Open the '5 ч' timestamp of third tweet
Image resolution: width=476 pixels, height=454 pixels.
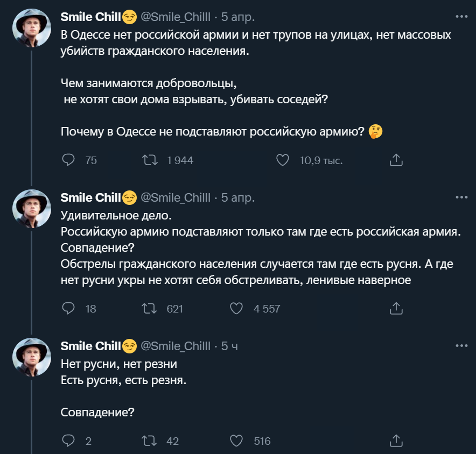pos(229,346)
